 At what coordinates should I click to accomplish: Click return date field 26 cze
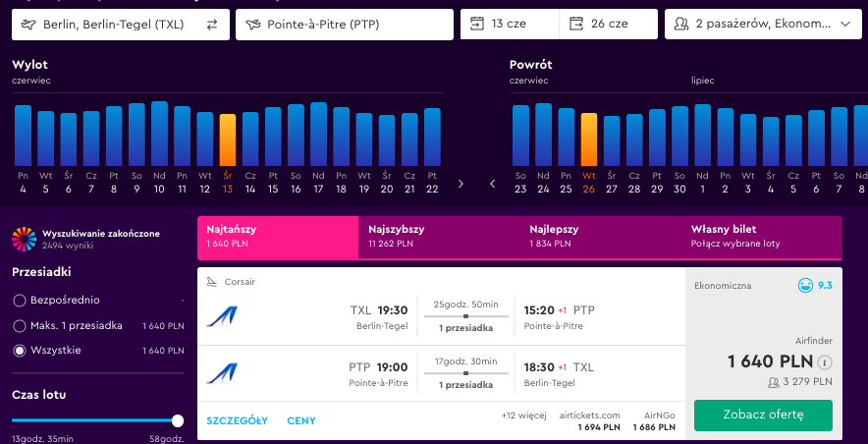pyautogui.click(x=609, y=25)
